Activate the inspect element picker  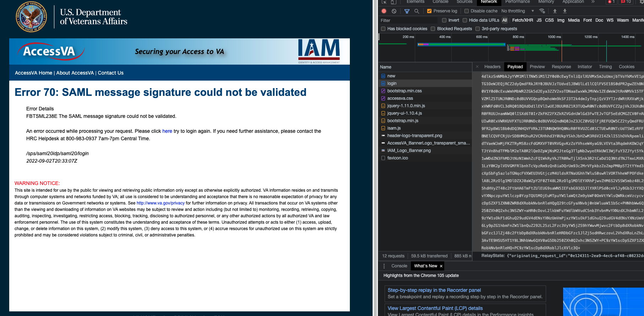384,2
